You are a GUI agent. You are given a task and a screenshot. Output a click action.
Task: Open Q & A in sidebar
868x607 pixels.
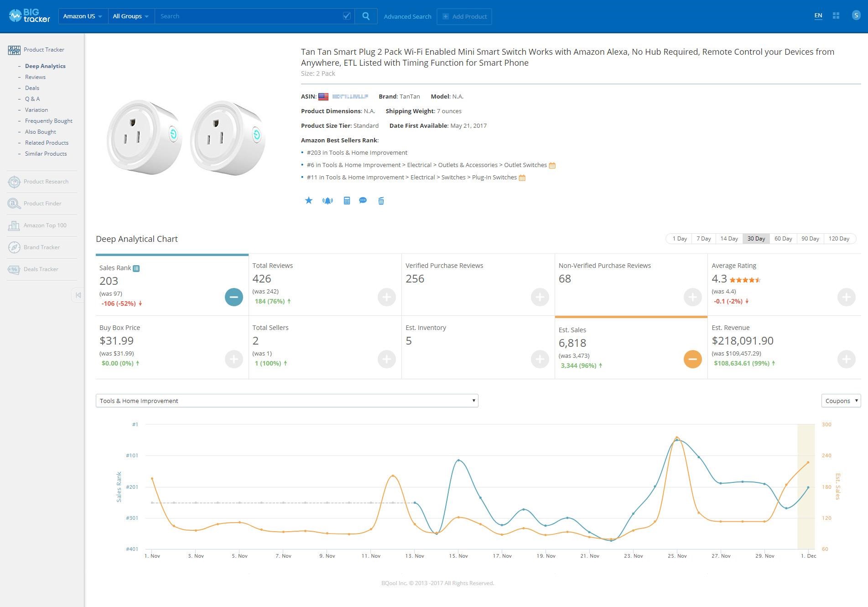point(32,99)
